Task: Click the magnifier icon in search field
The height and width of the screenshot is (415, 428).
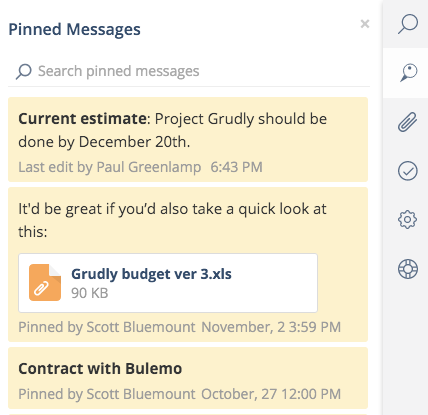Action: 24,71
